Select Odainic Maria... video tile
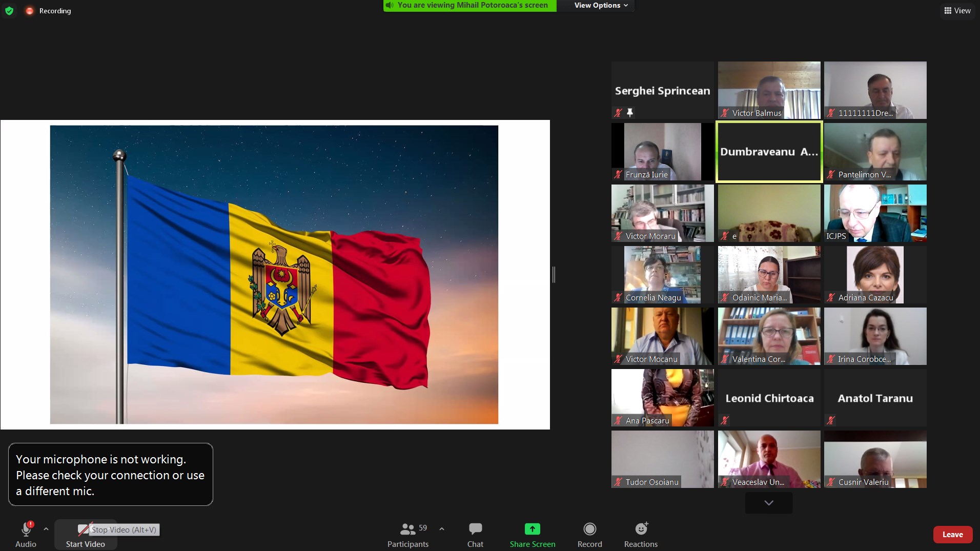The image size is (980, 551). [x=769, y=275]
